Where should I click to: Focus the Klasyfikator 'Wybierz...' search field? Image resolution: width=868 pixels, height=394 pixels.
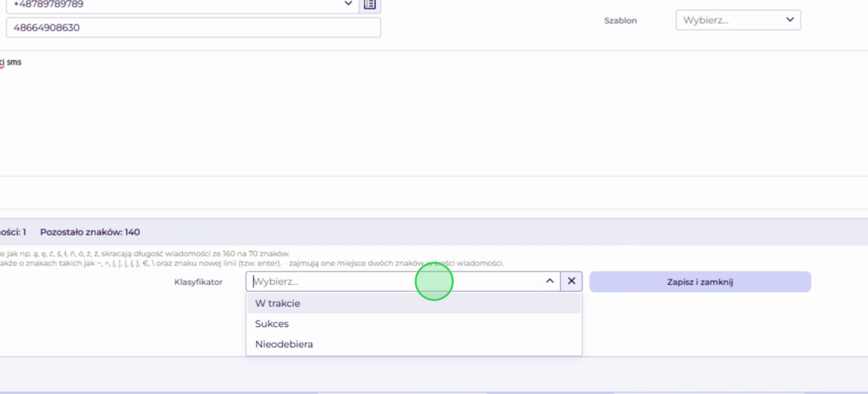coord(394,281)
